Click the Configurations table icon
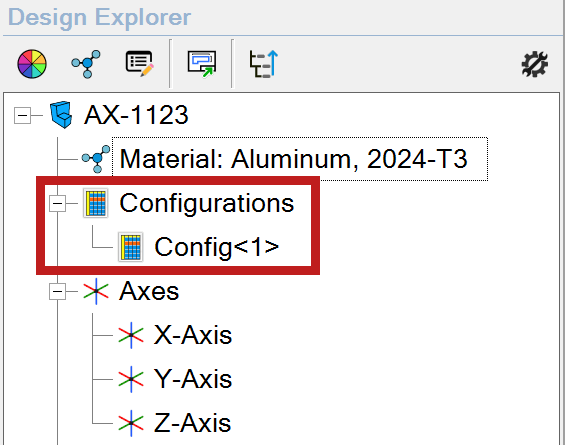Image resolution: width=565 pixels, height=445 pixels. [x=95, y=203]
